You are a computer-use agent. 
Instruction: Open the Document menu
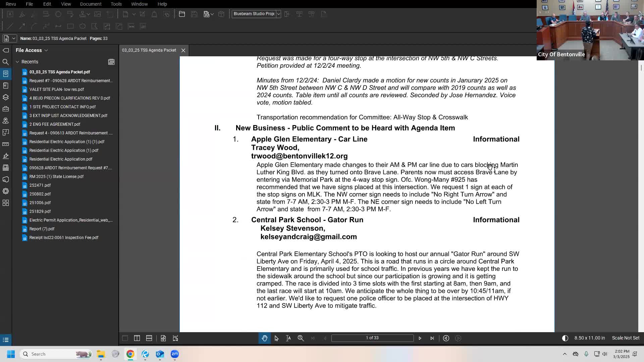click(x=91, y=4)
